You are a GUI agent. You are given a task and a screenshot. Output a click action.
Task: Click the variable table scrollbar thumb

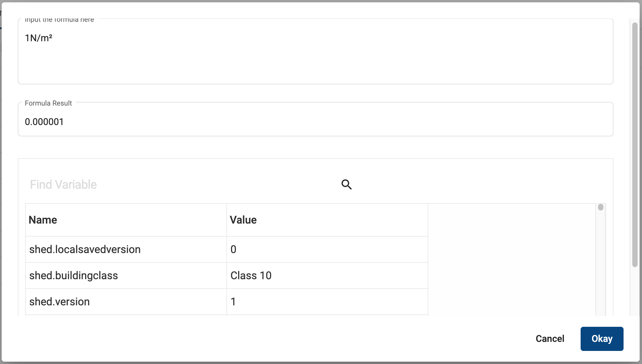point(601,207)
